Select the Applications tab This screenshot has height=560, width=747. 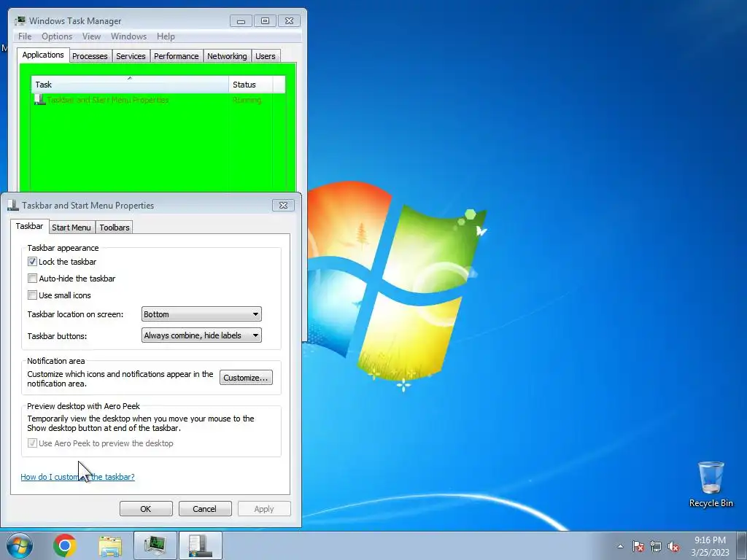pyautogui.click(x=43, y=55)
